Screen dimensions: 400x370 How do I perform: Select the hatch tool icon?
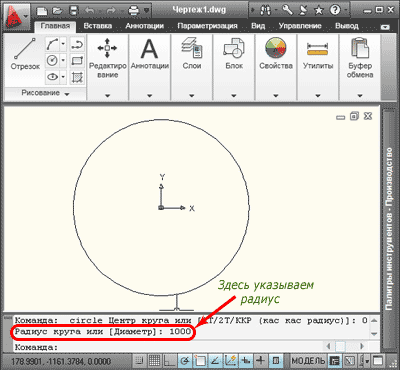(x=77, y=77)
